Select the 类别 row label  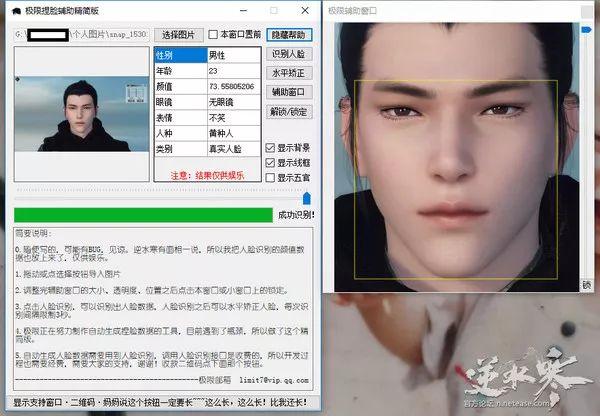pos(181,149)
